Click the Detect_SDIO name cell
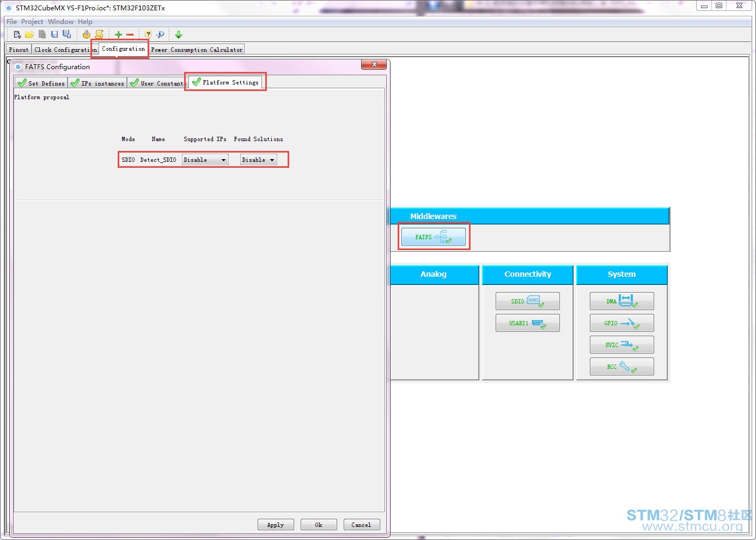Viewport: 756px width, 540px height. 158,160
